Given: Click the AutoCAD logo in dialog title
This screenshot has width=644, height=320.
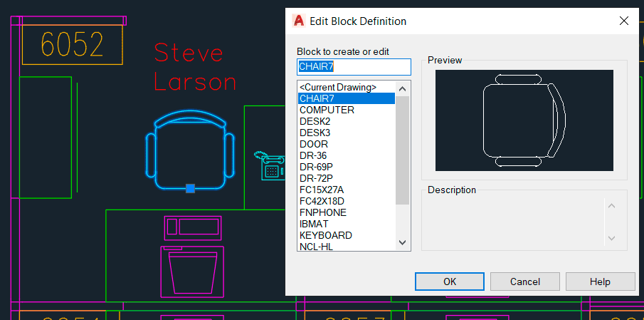Looking at the screenshot, I should 299,21.
